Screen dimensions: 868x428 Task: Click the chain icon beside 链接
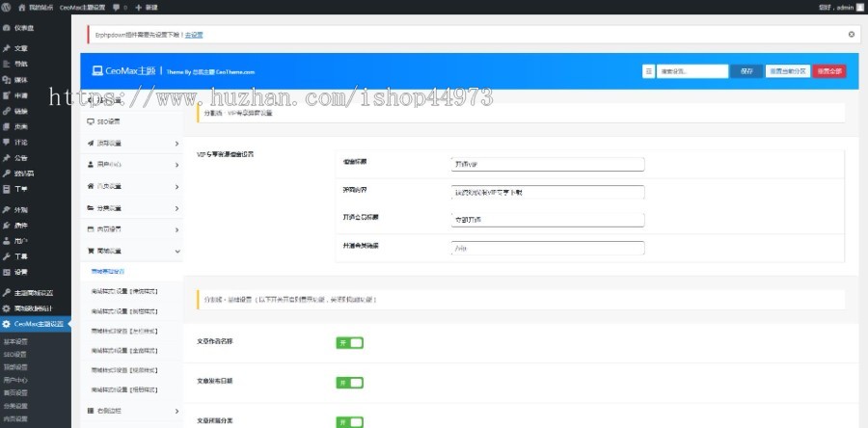coord(6,111)
